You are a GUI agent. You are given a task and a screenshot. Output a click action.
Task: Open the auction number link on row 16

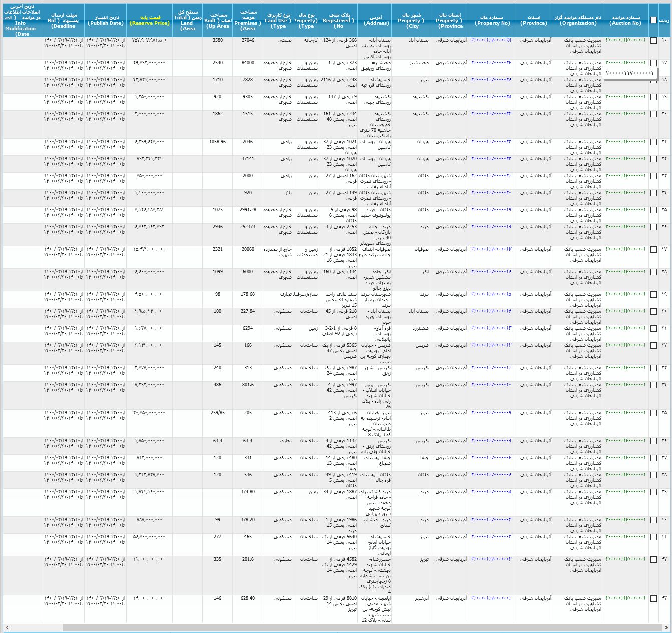(626, 40)
